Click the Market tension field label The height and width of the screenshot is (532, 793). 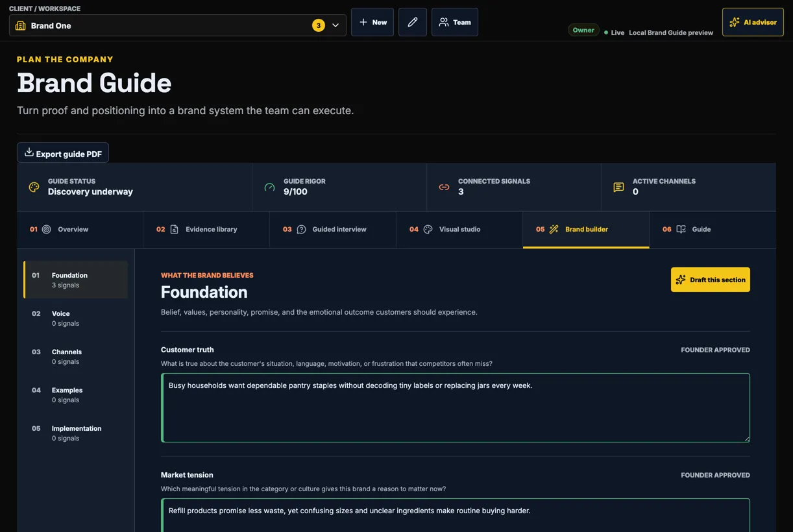tap(187, 475)
